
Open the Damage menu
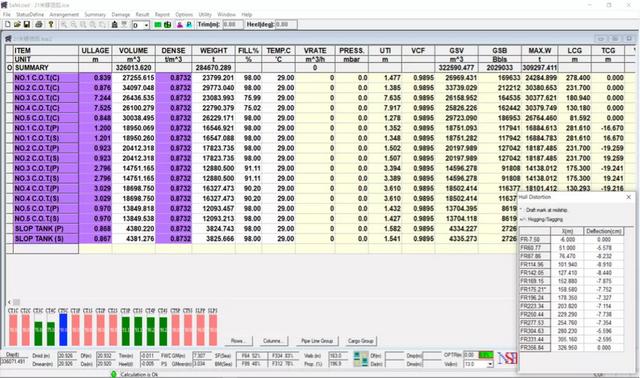pos(120,14)
